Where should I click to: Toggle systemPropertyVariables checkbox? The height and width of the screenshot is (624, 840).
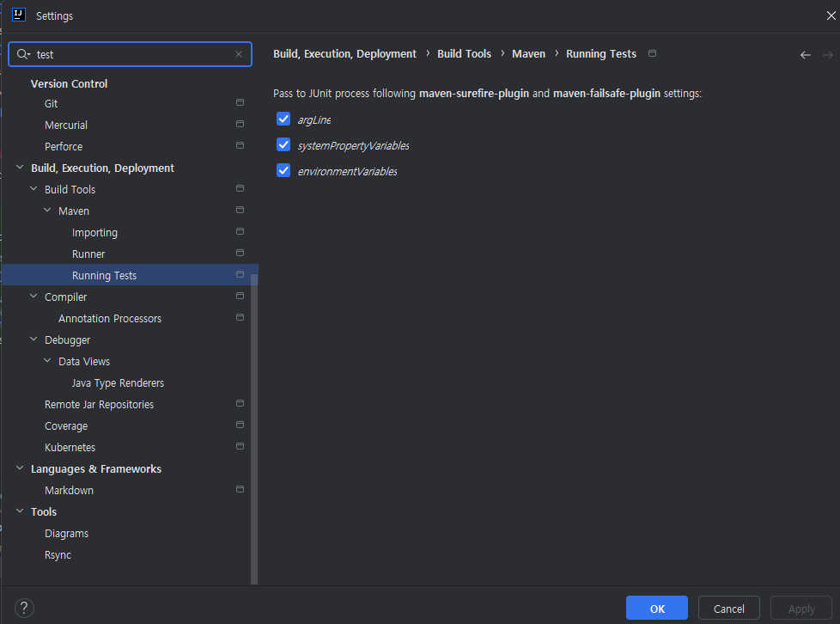pyautogui.click(x=283, y=144)
